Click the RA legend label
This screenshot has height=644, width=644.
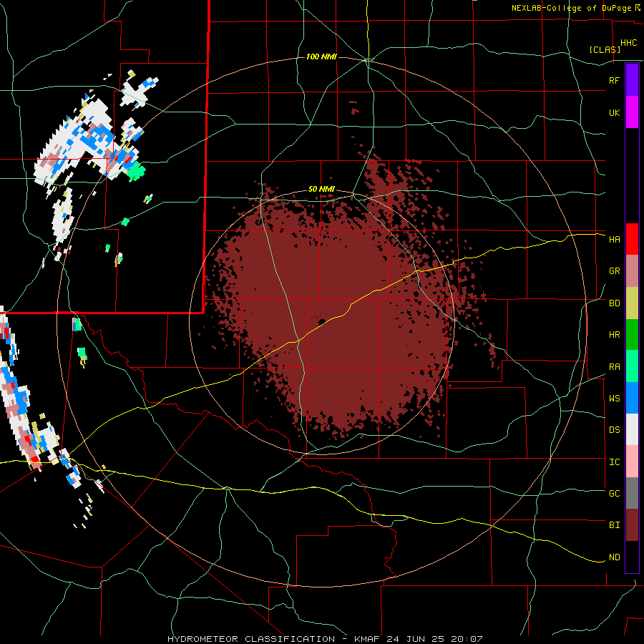click(x=614, y=367)
